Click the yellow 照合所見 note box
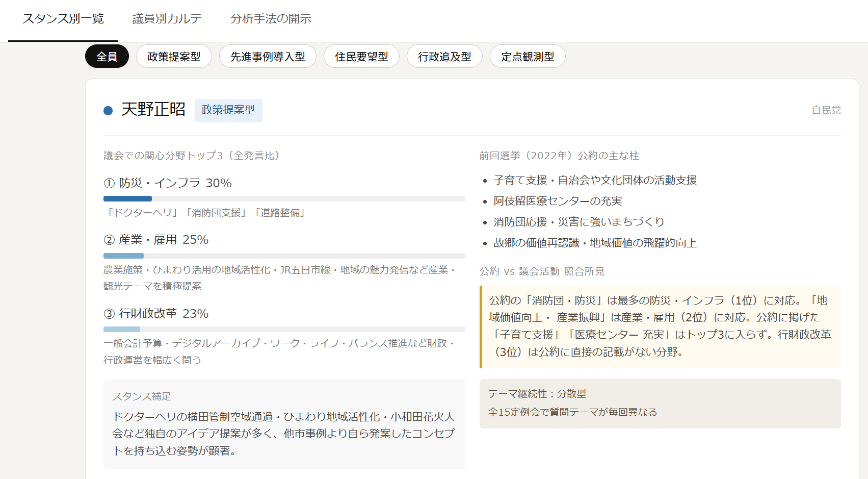868x479 pixels. 660,326
